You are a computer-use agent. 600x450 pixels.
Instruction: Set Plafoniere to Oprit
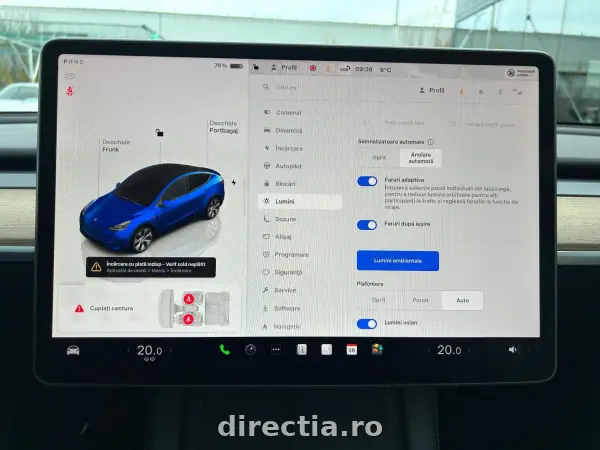point(378,300)
